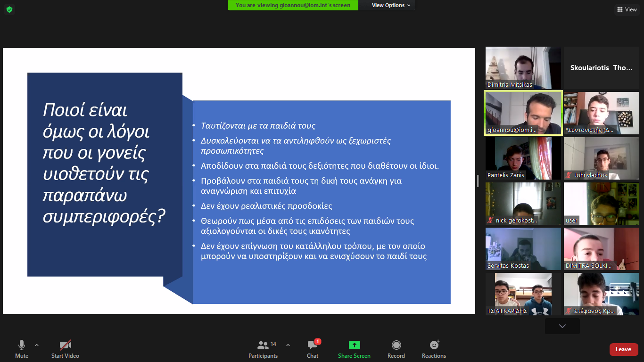Open Chat with unread message
The width and height of the screenshot is (644, 362).
click(x=313, y=349)
